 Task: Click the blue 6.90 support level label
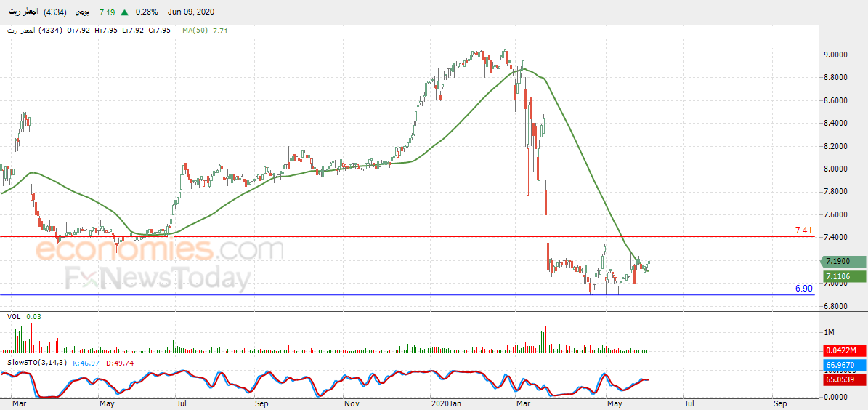click(804, 289)
